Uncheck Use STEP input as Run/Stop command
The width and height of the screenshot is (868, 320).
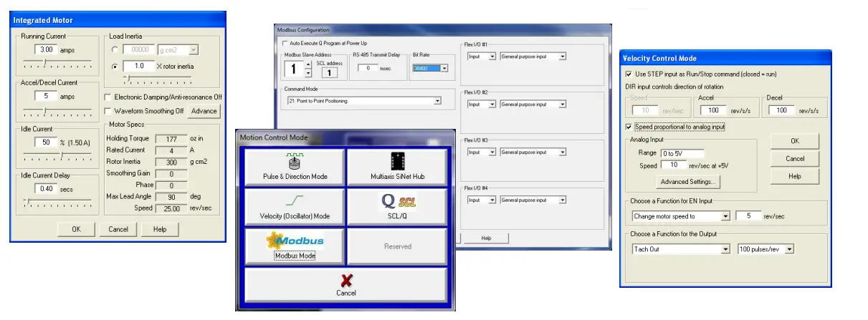click(x=629, y=74)
